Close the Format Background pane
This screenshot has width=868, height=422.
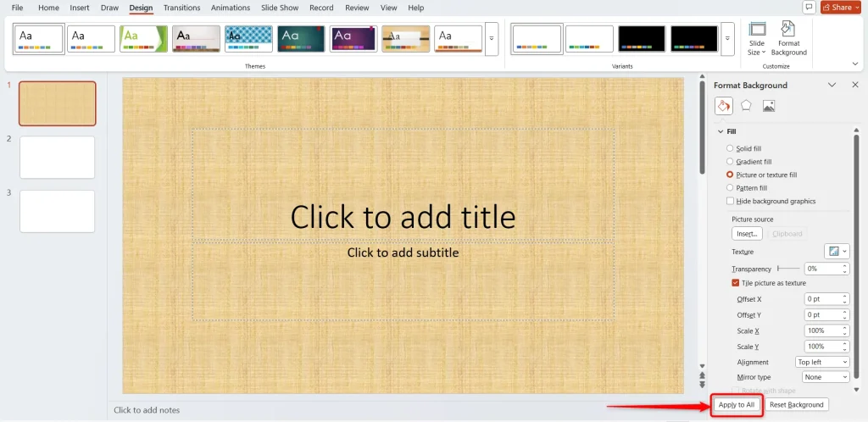[x=855, y=85]
